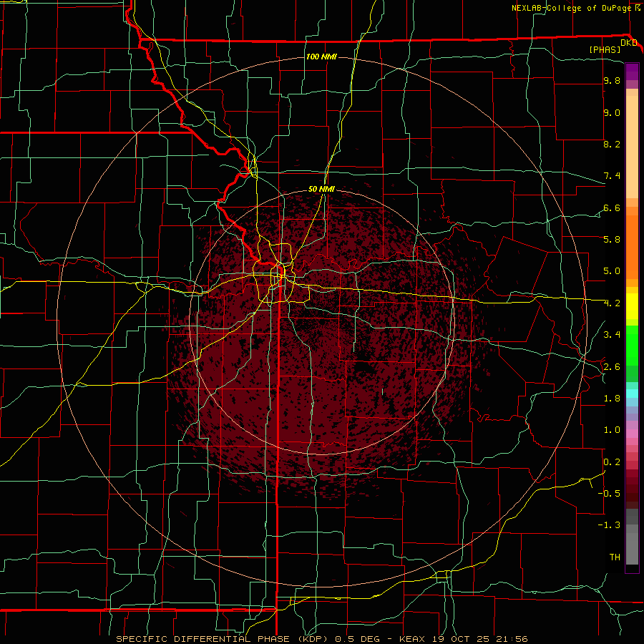Click the 1.0 value on the color scale
644x644 pixels.
pos(612,429)
